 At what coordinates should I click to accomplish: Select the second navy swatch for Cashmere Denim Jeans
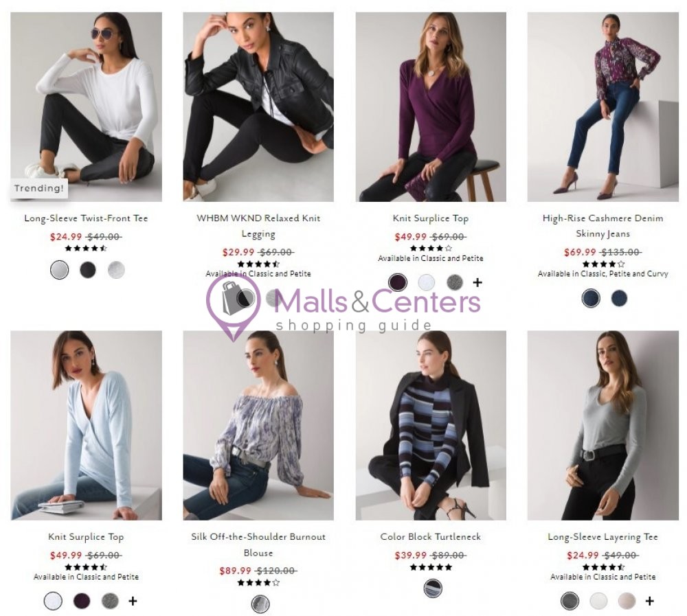click(619, 298)
